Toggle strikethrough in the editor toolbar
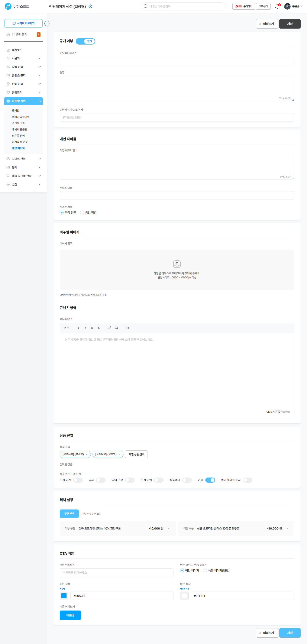 tap(99, 328)
